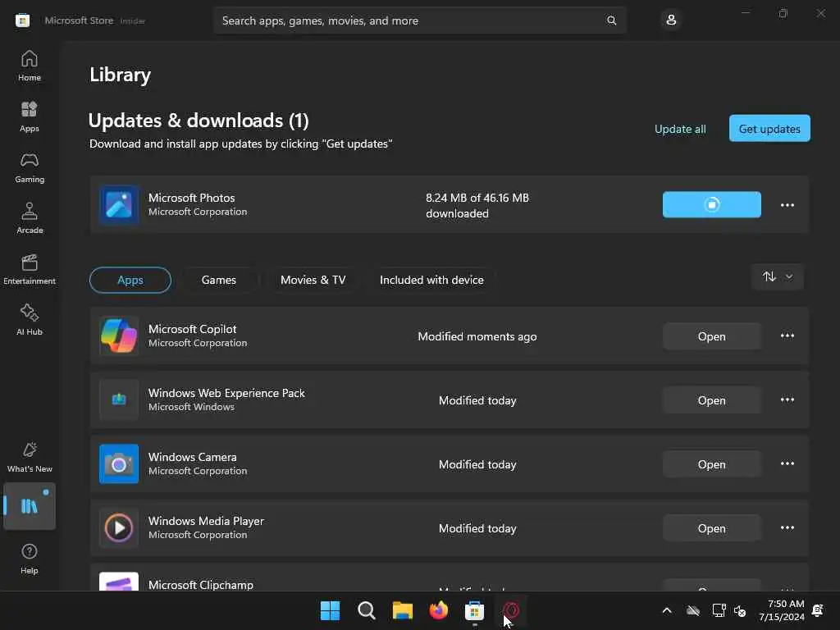Image resolution: width=840 pixels, height=630 pixels.
Task: Open taskbar Search
Action: [x=367, y=610]
